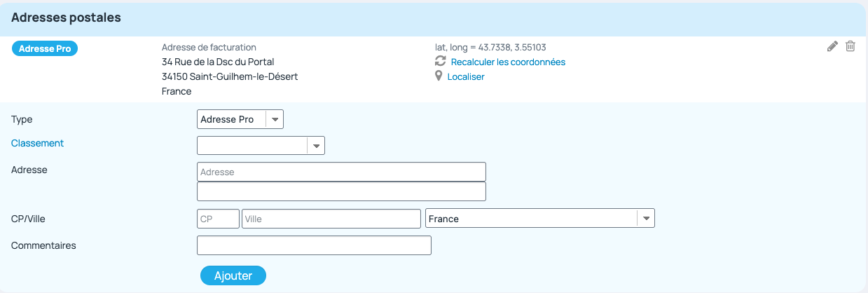Screen dimensions: 868x293
Task: Focus the Commentaires text field
Action: click(315, 245)
